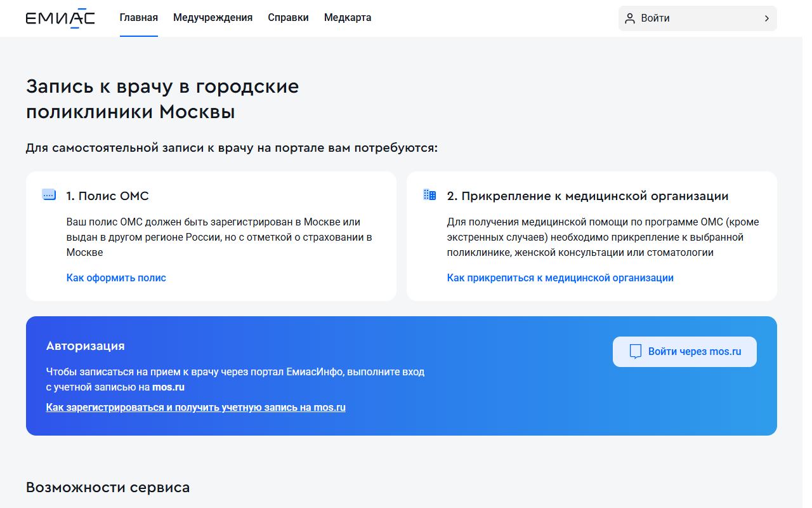Click the Авторизация heading in the blue banner
812x508 pixels.
coord(86,346)
